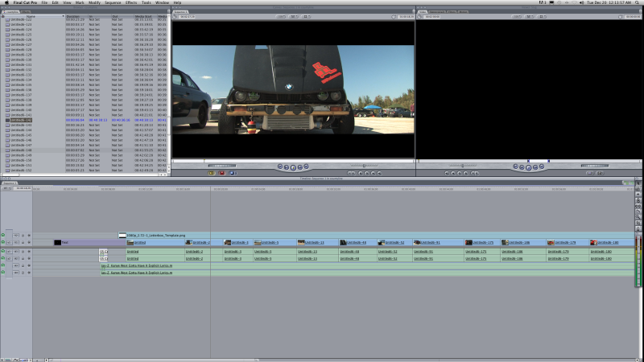Switch to the Filters tab in Viewer
Screen dimensions: 644x362
pyautogui.click(x=452, y=12)
